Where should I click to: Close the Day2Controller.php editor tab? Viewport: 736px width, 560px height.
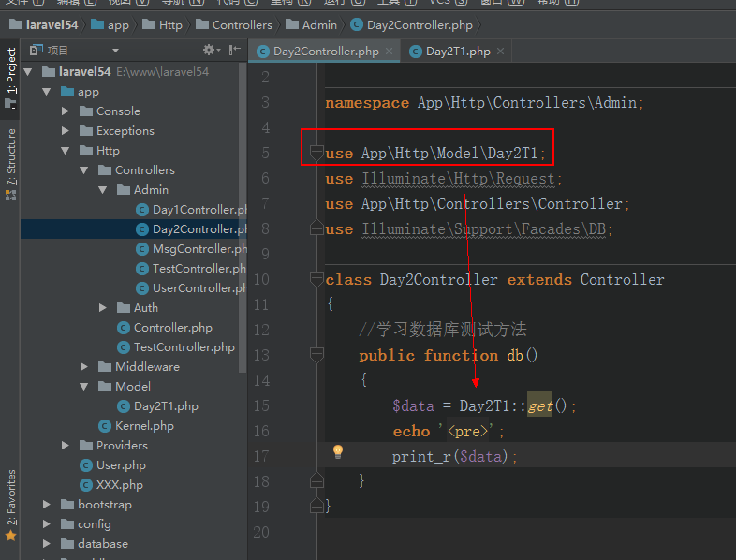389,52
